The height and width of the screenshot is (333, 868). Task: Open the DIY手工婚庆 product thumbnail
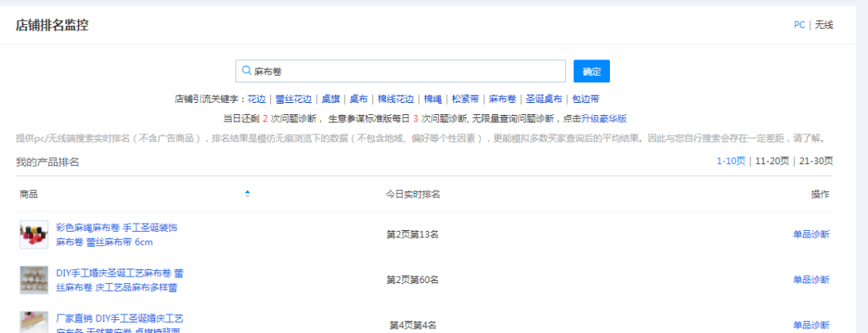point(34,279)
